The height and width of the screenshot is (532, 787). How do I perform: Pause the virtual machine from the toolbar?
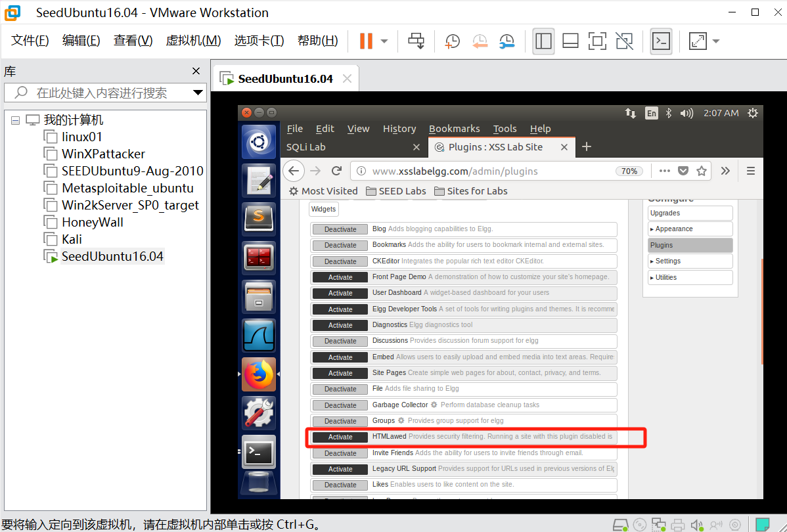pyautogui.click(x=367, y=41)
